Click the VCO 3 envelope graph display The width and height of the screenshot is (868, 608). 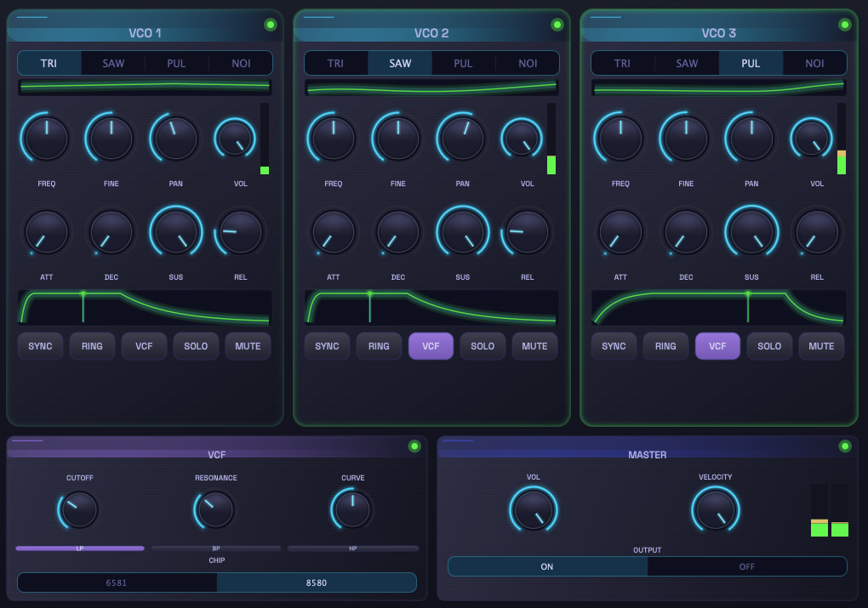point(718,308)
